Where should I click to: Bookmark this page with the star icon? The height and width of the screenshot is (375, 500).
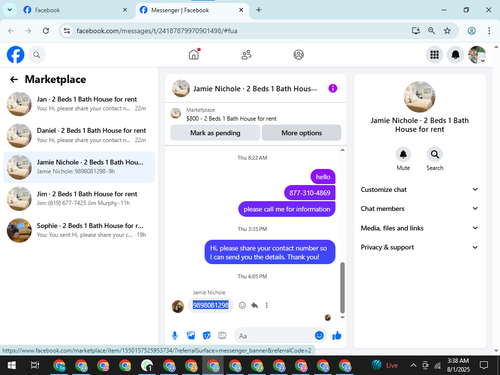tap(447, 31)
